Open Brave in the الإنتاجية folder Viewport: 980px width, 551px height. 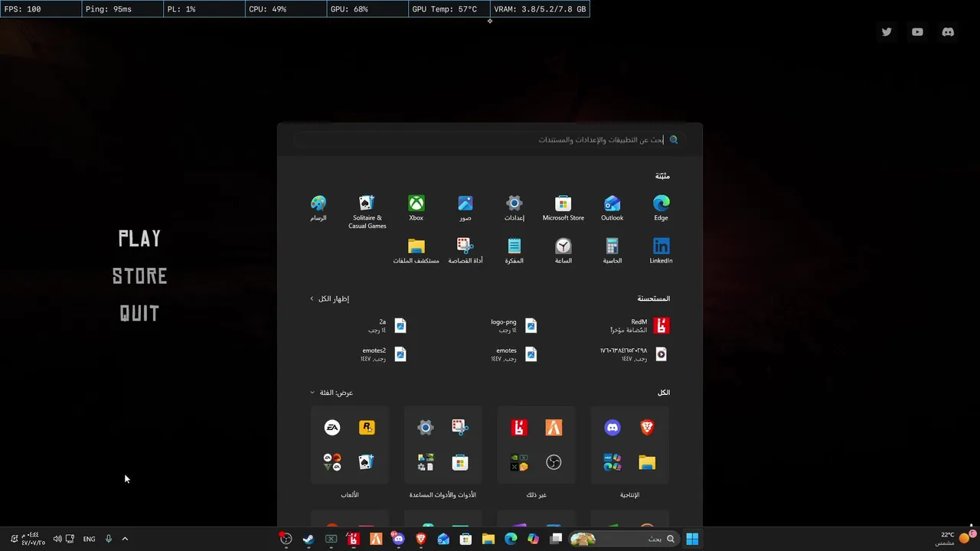[647, 428]
